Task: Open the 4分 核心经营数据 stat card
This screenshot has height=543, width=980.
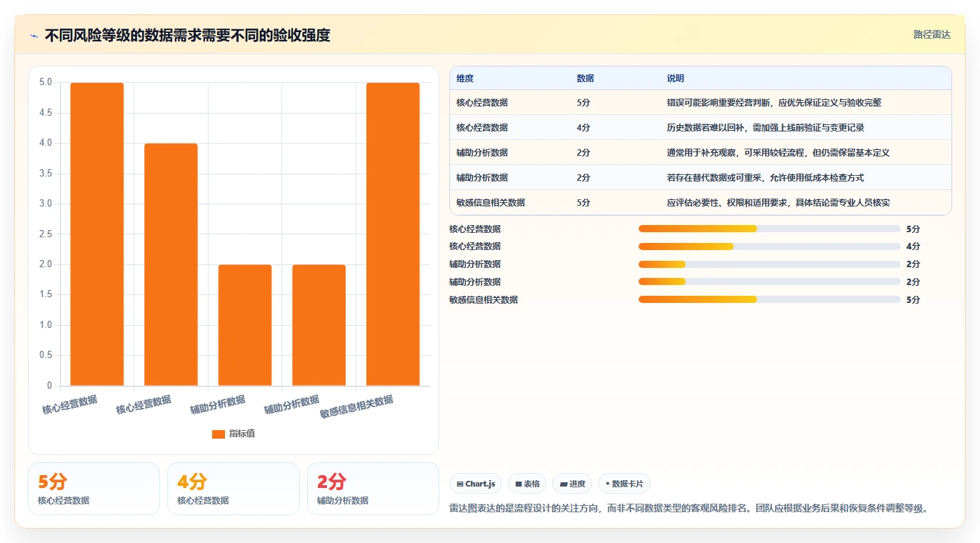Action: (x=233, y=489)
